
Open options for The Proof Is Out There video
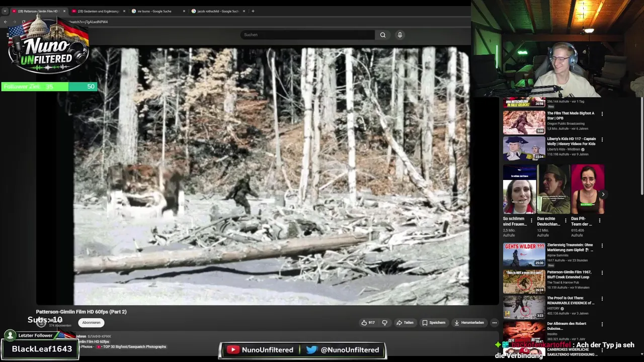point(602,299)
